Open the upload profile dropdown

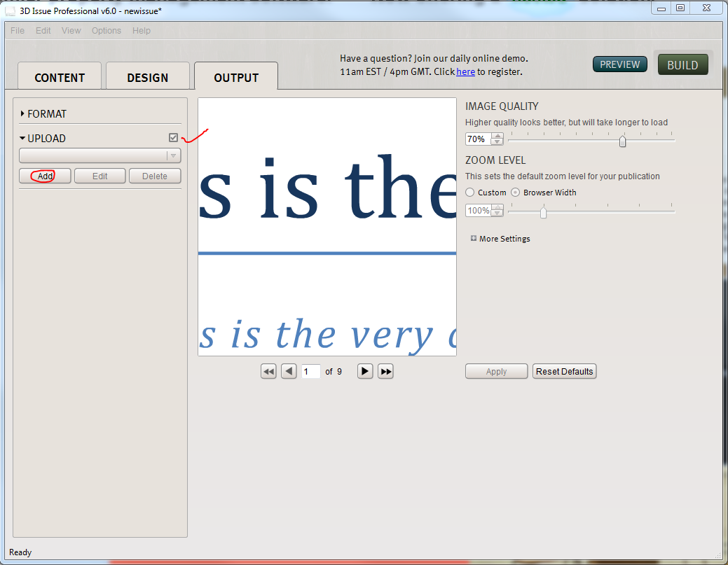[x=100, y=155]
